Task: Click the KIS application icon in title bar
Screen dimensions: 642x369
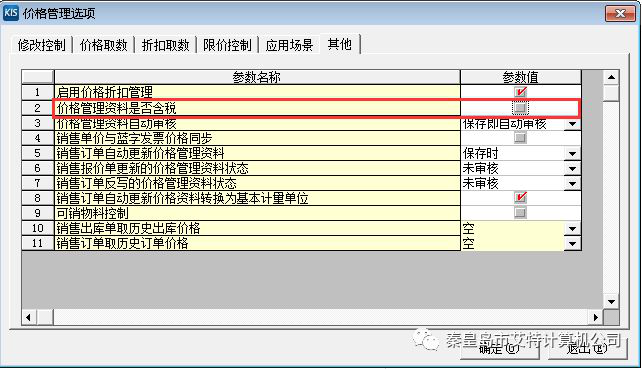Action: pos(11,13)
